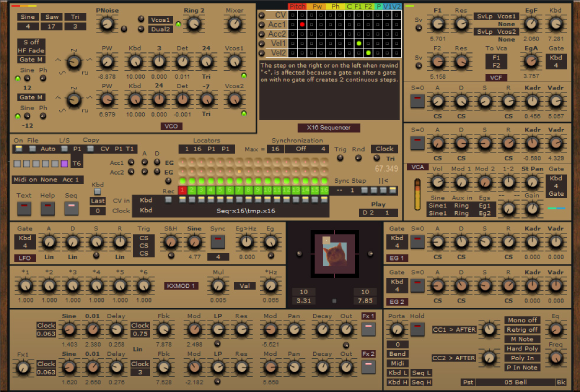Viewport: 580px width, 392px height.
Task: Toggle the LFO Sync button
Action: [x=218, y=242]
